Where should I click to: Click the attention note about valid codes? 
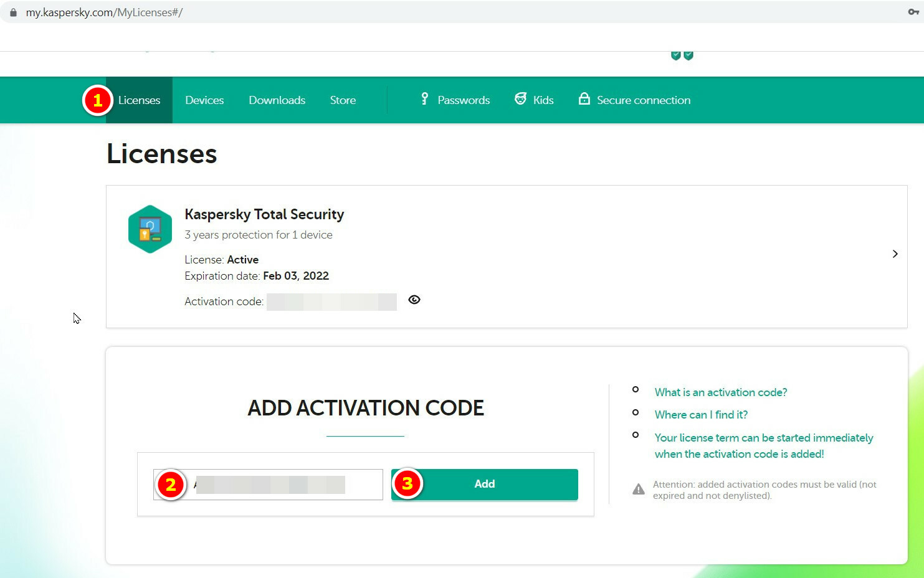[x=764, y=490]
